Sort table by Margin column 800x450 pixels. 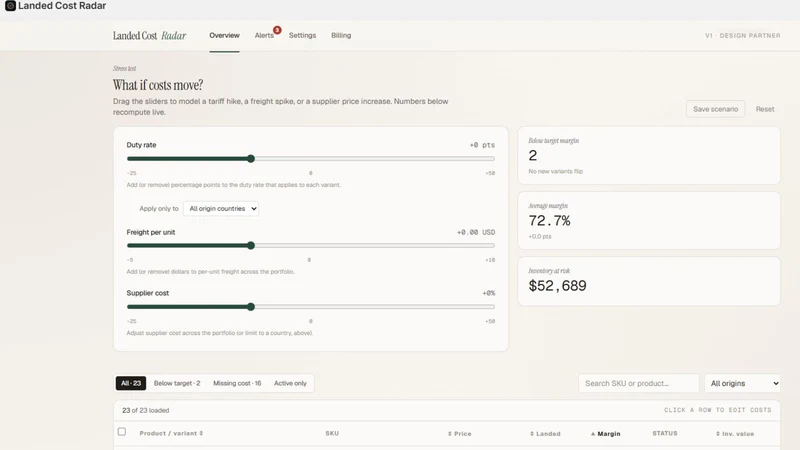[606, 434]
